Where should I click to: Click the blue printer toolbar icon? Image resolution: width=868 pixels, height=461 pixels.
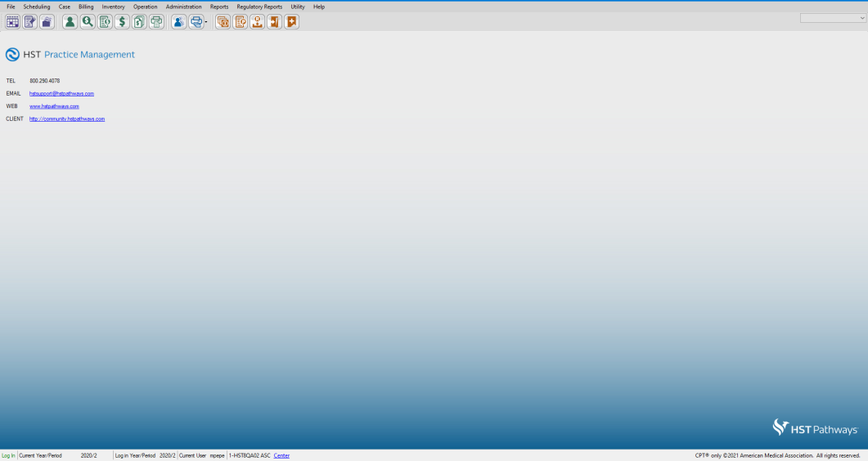(x=196, y=22)
